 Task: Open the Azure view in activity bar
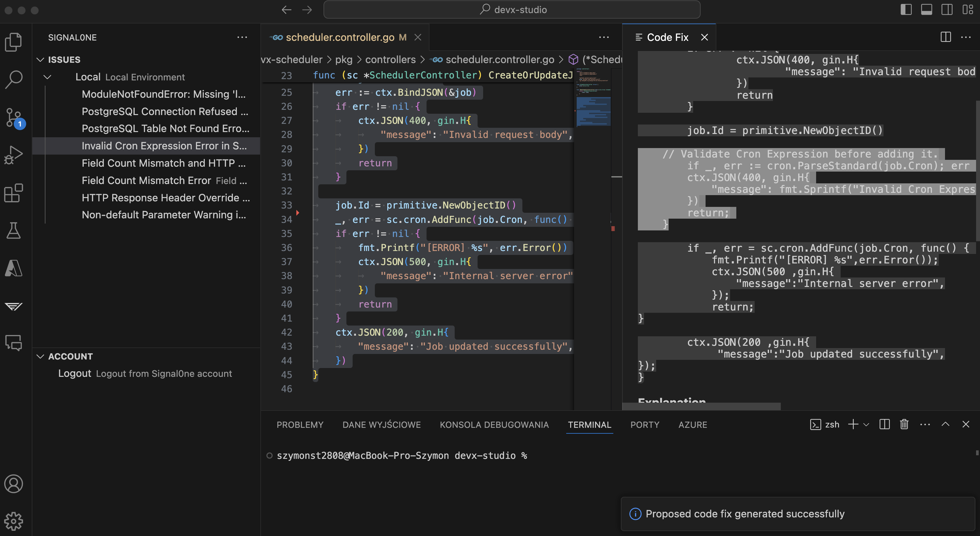pos(14,268)
